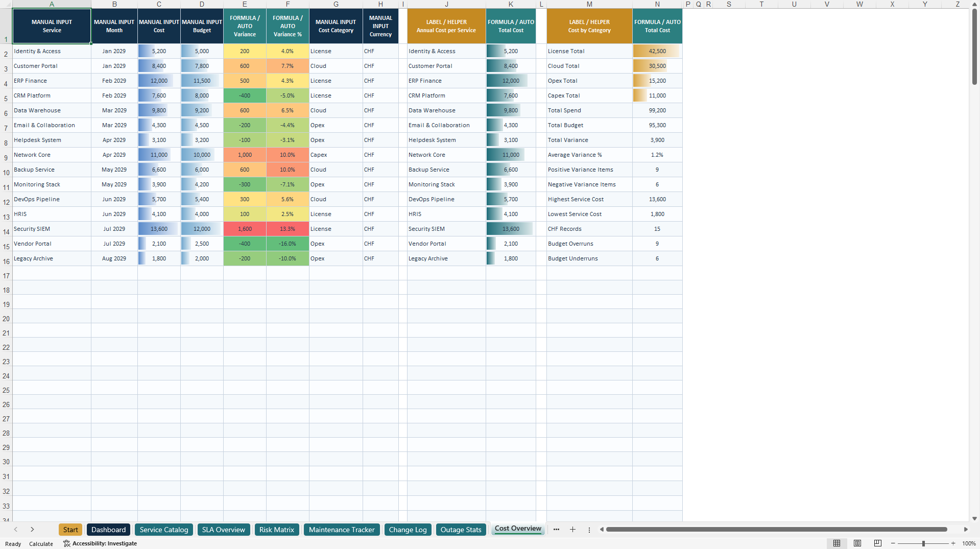Screen dimensions: 980x549
Task: Switch to SLA Overview sheet
Action: tap(224, 530)
